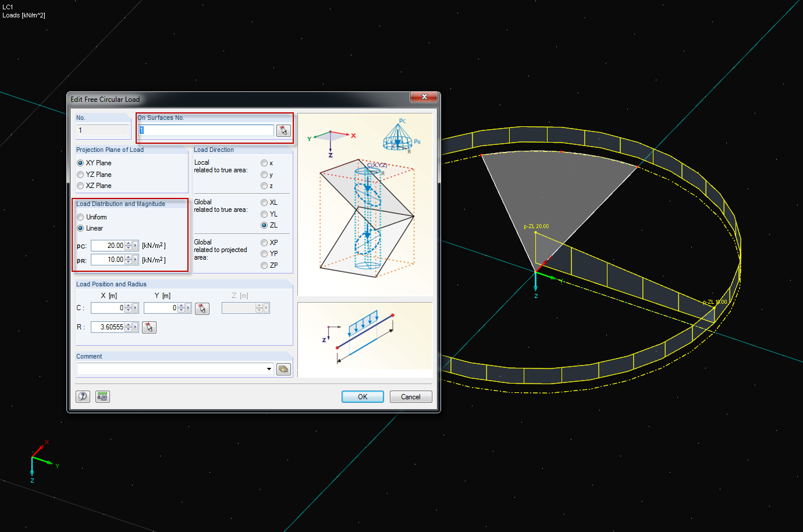Increase the C X coordinate with spinner up
This screenshot has height=532, width=803.
(129, 306)
